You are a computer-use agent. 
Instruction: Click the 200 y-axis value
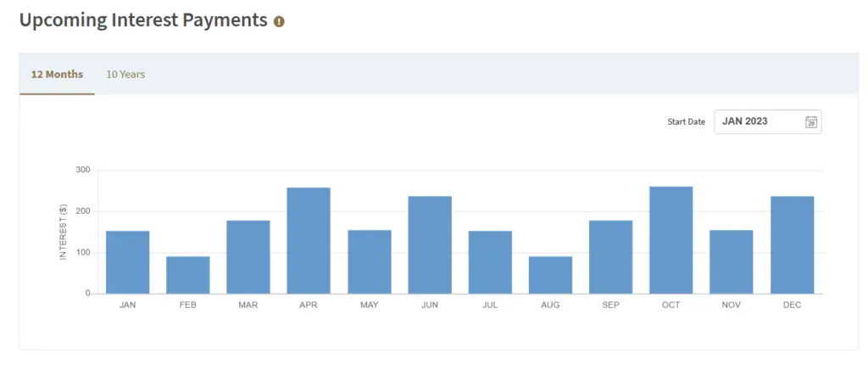(82, 211)
